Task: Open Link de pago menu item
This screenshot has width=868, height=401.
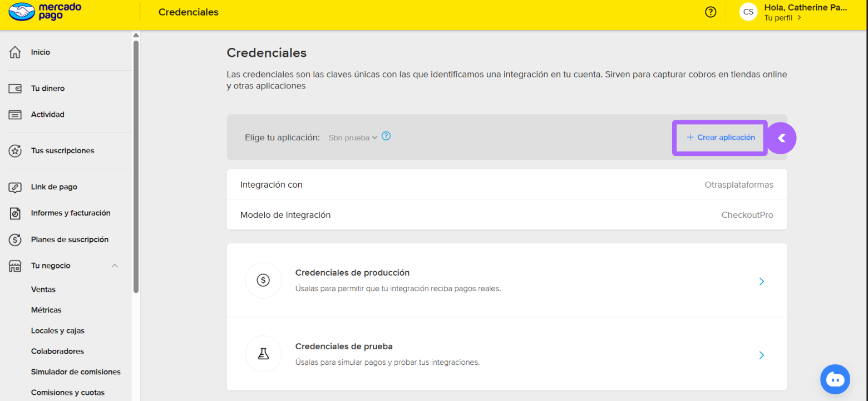Action: click(54, 187)
